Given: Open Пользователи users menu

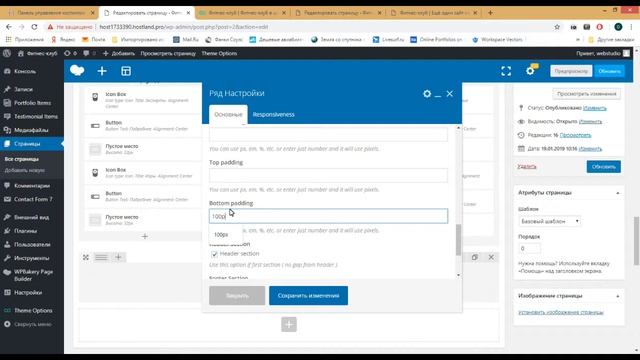Looking at the screenshot, I should (x=31, y=244).
